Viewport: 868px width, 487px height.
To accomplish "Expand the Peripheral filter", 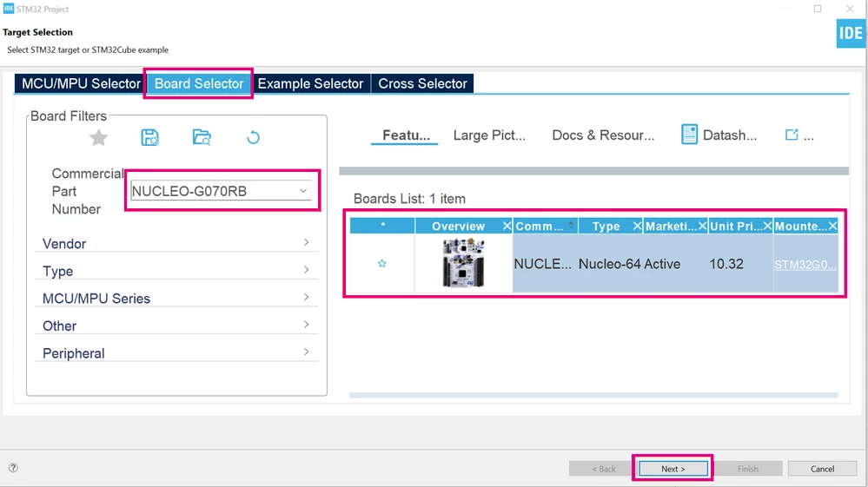I will click(176, 352).
